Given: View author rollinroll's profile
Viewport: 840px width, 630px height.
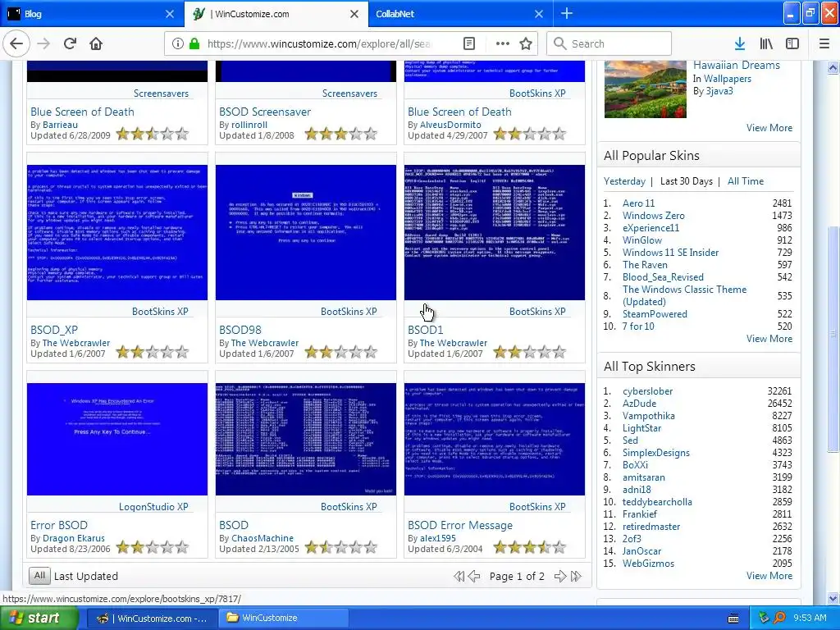Looking at the screenshot, I should pyautogui.click(x=249, y=125).
